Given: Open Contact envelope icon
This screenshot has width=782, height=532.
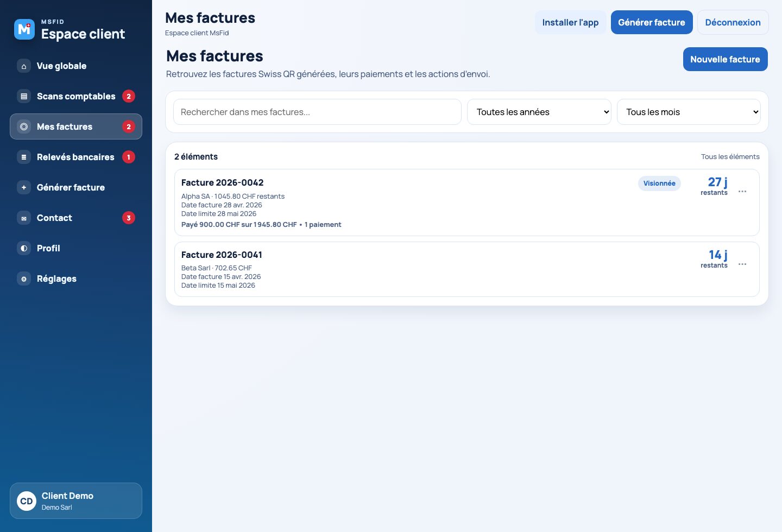Looking at the screenshot, I should coord(24,218).
